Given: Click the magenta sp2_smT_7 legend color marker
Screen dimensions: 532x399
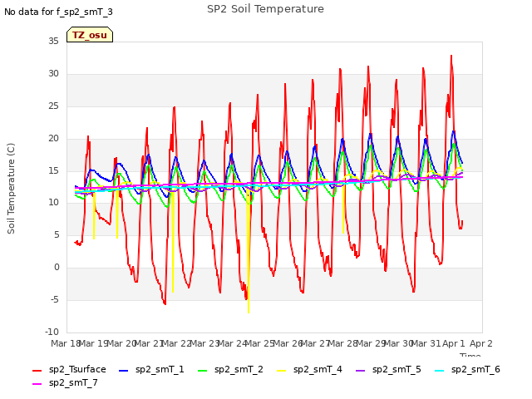Looking at the screenshot, I should tap(37, 384).
